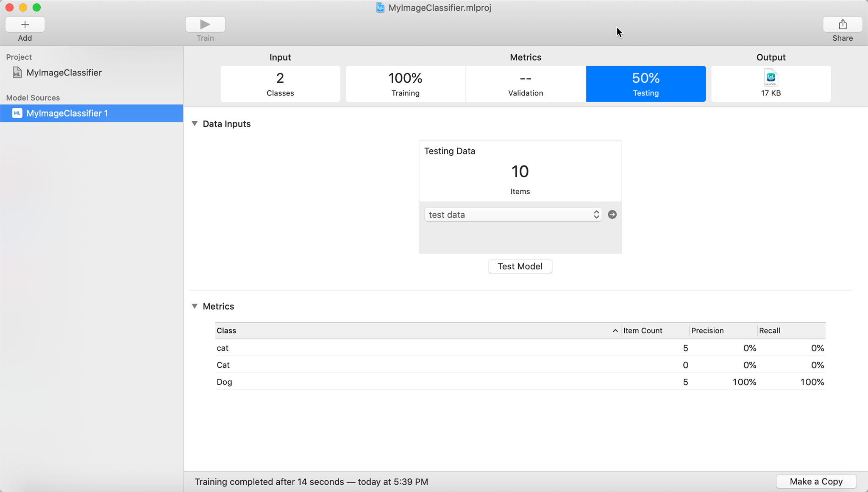Close the window with red button
Screen dimensions: 868x492
[x=9, y=7]
